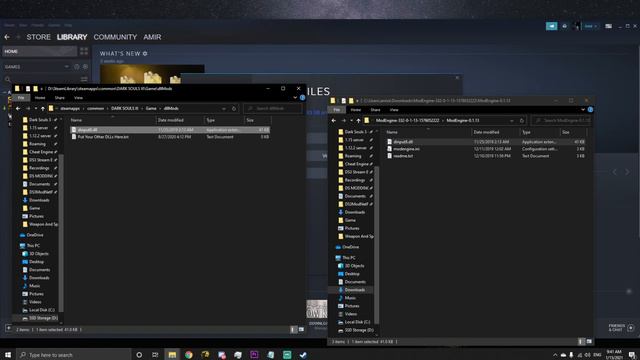The image size is (640, 360).
Task: Open Steam collections grid view icon
Action: (84, 51)
